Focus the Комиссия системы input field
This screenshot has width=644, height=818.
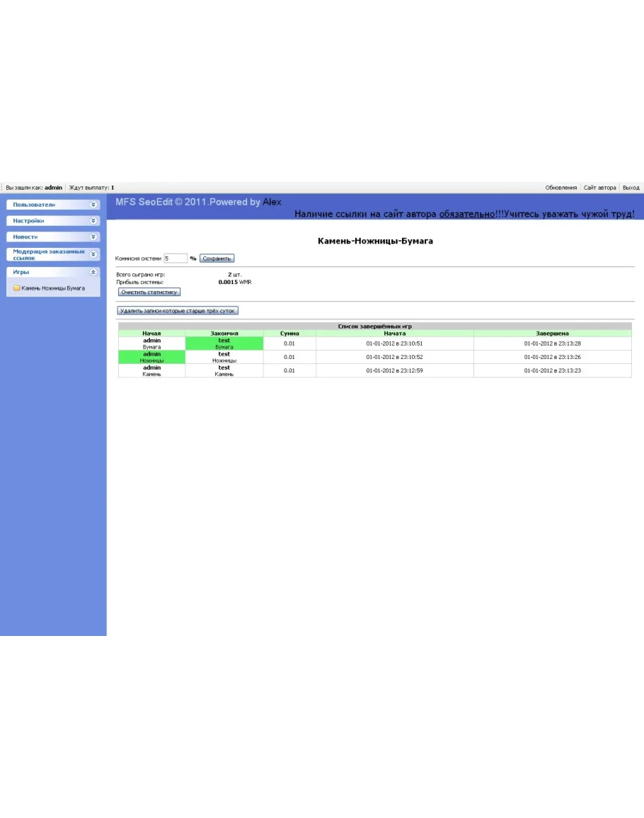176,259
